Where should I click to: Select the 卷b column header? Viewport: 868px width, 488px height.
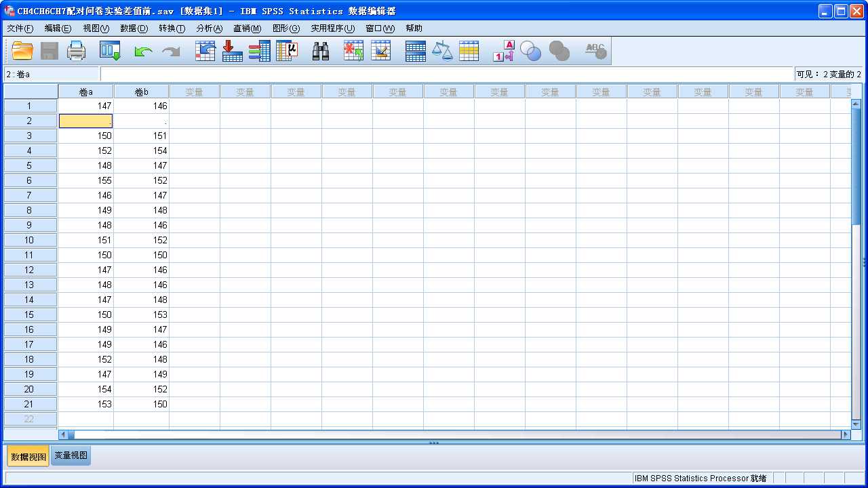pyautogui.click(x=142, y=91)
